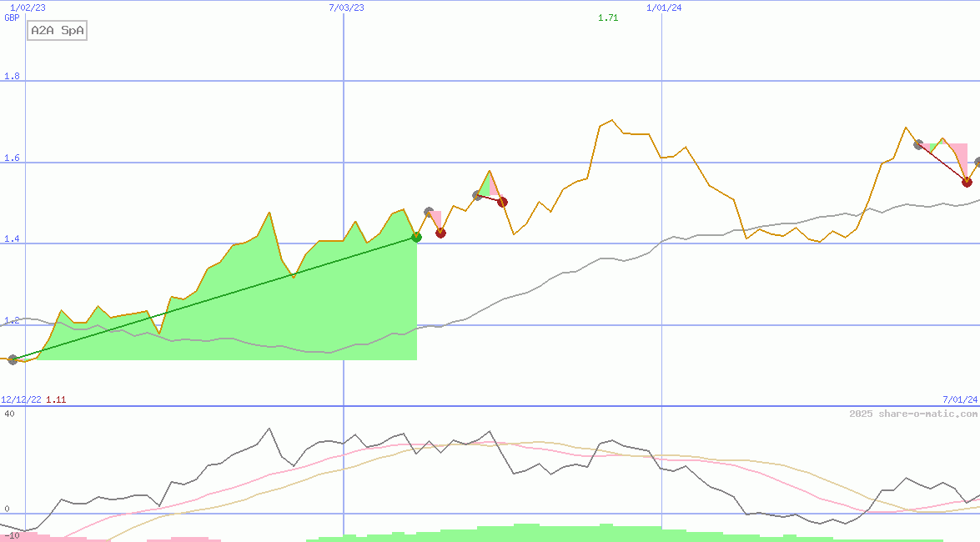980x542 pixels.
Task: Select the gray marker at the chart's far-right edge
Action: point(977,163)
